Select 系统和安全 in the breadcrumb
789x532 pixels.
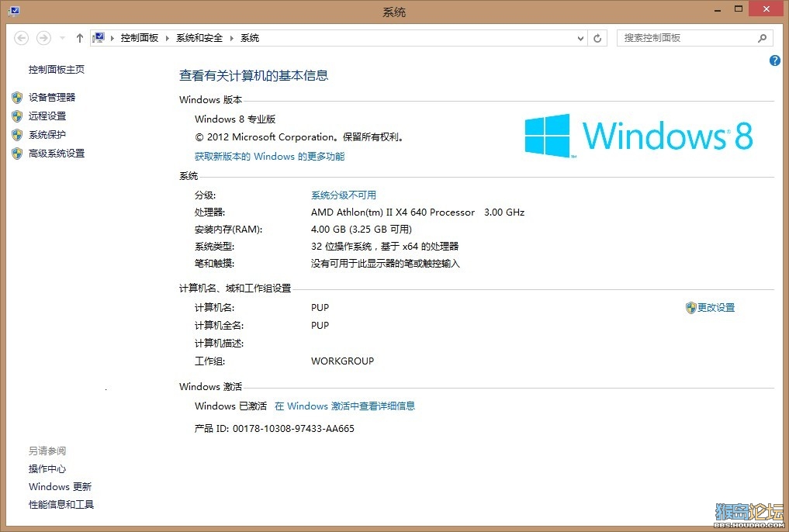(199, 38)
